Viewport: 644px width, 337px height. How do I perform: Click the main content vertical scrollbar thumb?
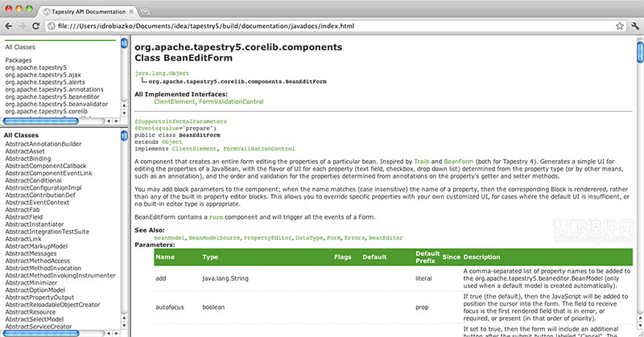[x=640, y=52]
